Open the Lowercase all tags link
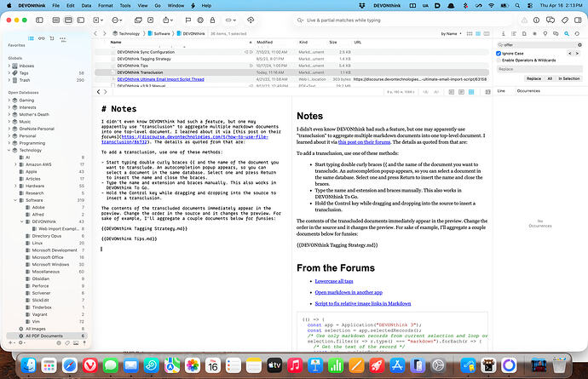The image size is (588, 379). click(334, 281)
